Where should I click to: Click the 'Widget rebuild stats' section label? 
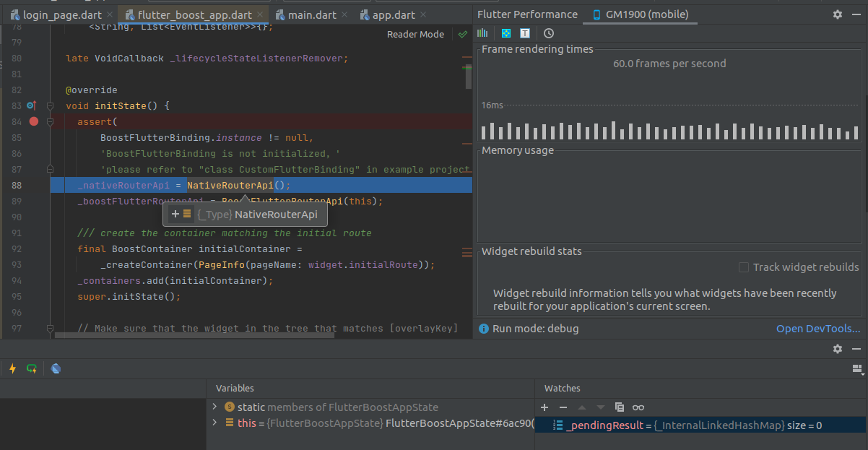click(x=531, y=251)
